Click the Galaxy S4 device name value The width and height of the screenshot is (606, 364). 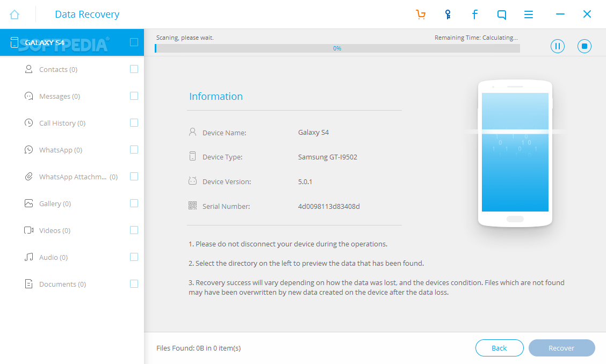coord(313,132)
